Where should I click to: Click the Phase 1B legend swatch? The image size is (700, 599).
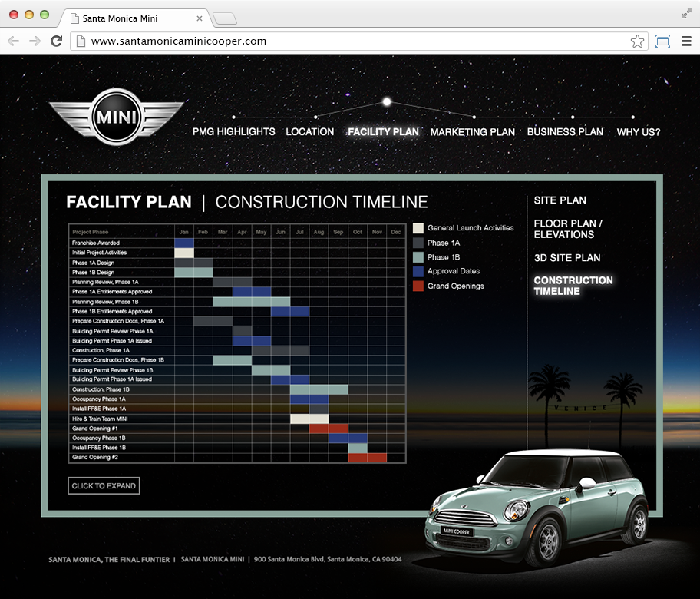point(418,256)
